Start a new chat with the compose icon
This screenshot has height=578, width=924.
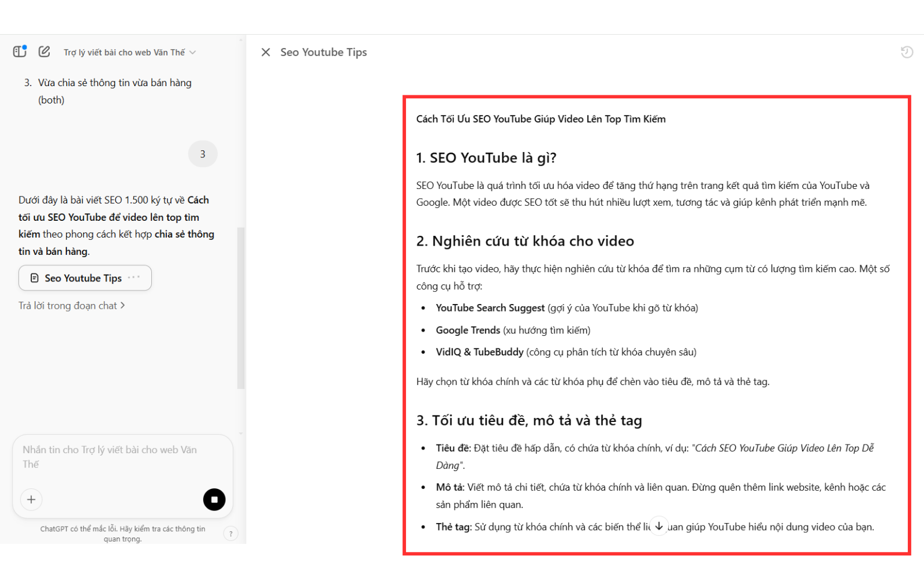tap(44, 51)
